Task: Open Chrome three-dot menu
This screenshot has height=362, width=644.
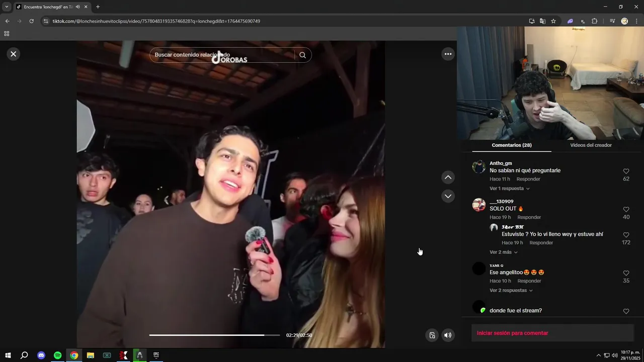Action: pyautogui.click(x=637, y=21)
